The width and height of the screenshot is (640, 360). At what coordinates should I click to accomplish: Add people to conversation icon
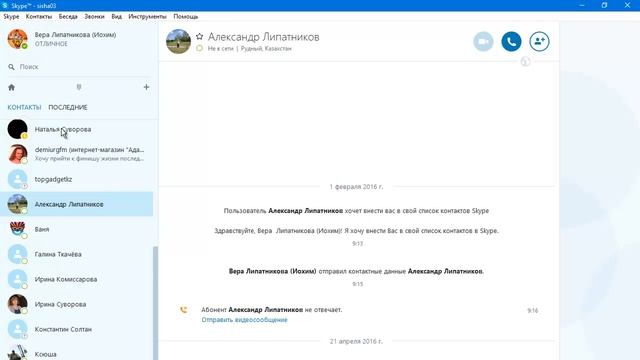point(539,42)
